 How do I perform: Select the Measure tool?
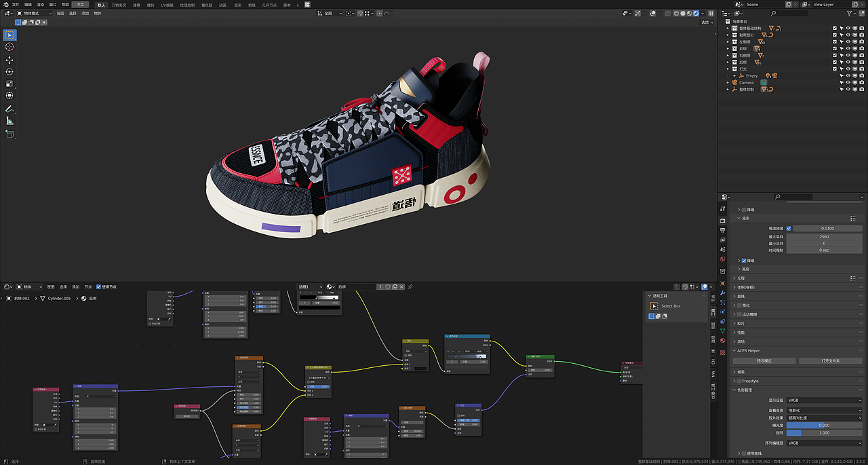9,121
